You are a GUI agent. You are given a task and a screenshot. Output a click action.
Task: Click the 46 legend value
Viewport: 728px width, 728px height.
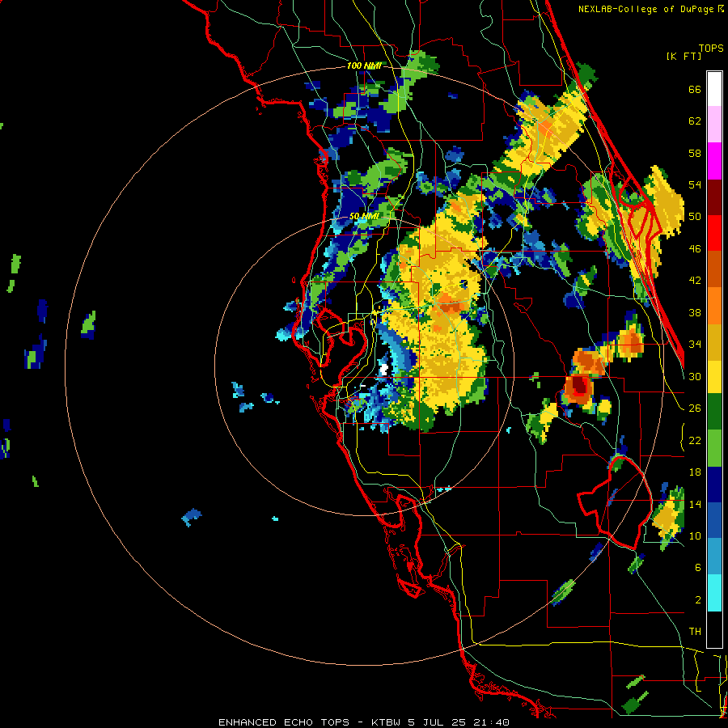click(695, 249)
